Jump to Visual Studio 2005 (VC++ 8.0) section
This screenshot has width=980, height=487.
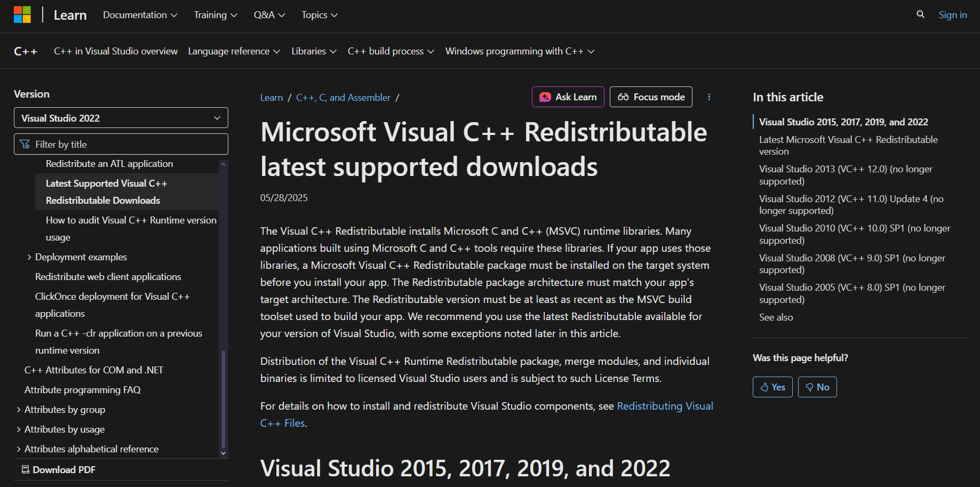(852, 293)
